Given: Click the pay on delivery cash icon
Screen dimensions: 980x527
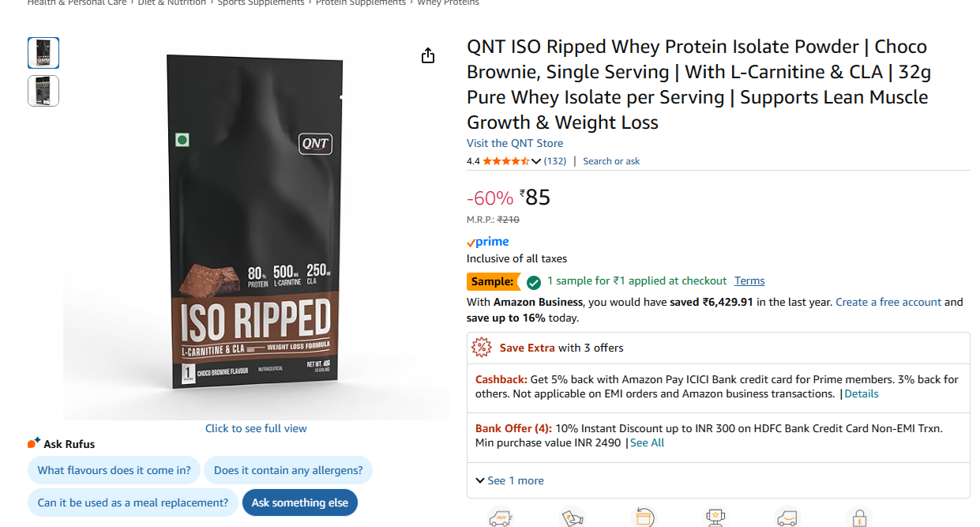Looking at the screenshot, I should pyautogui.click(x=572, y=518).
